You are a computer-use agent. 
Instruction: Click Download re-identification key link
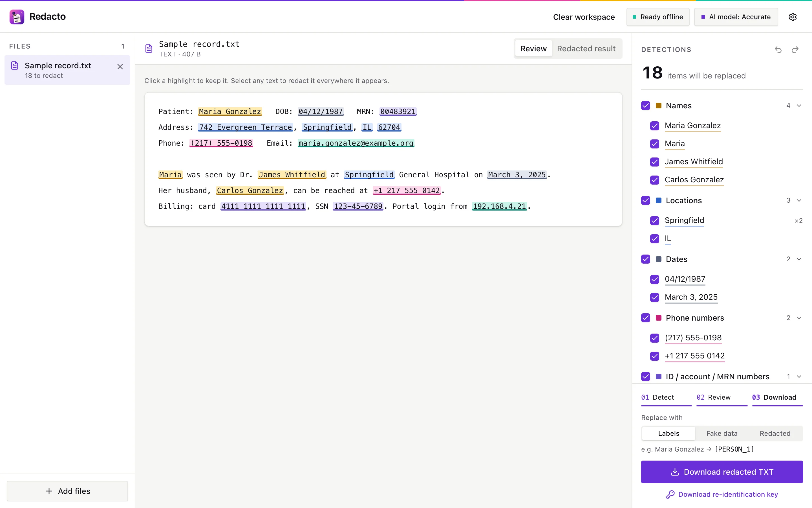[x=722, y=494]
